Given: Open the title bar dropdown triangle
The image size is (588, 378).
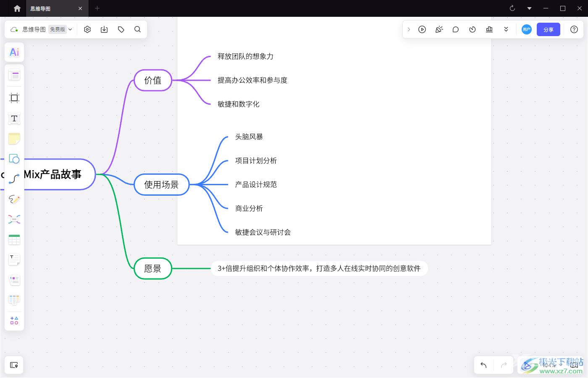Looking at the screenshot, I should point(529,8).
